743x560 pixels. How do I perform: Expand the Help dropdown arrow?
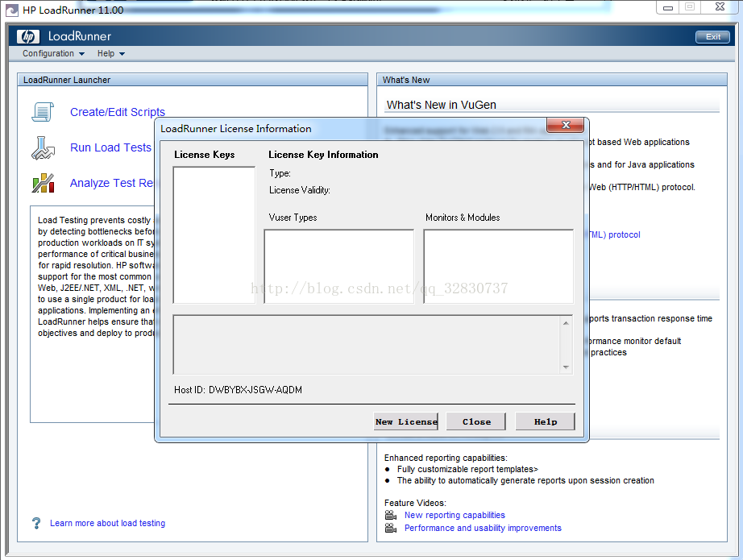pyautogui.click(x=122, y=54)
